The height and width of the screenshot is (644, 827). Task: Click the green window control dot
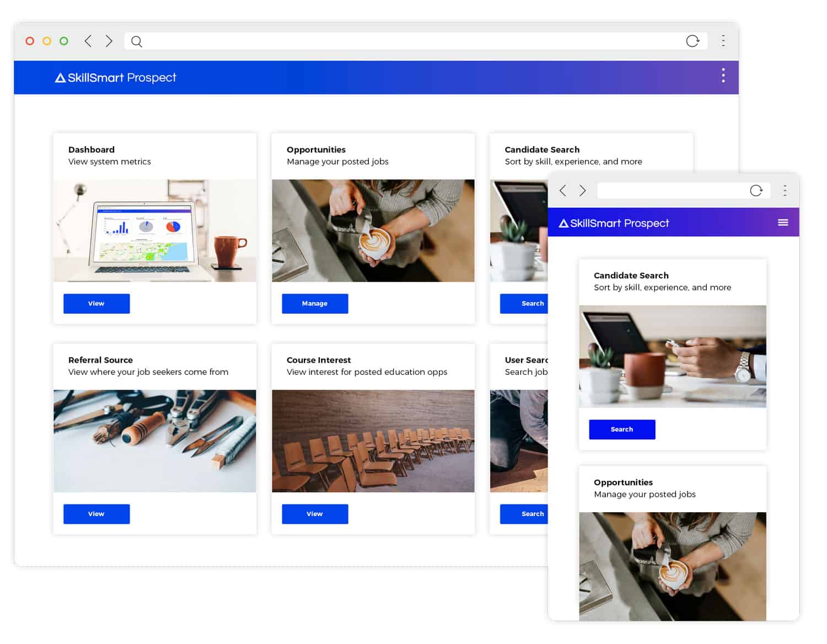tap(64, 41)
